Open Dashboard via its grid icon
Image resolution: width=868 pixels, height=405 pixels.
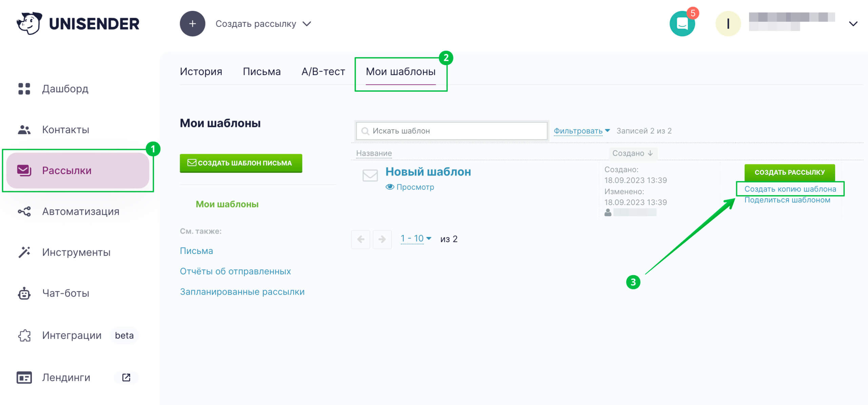point(24,89)
